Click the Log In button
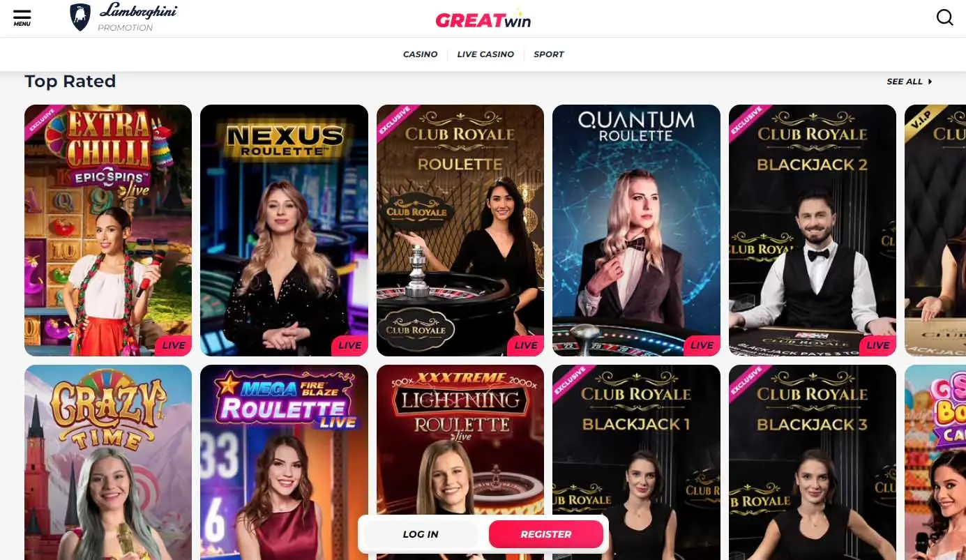This screenshot has width=966, height=560. tap(421, 534)
